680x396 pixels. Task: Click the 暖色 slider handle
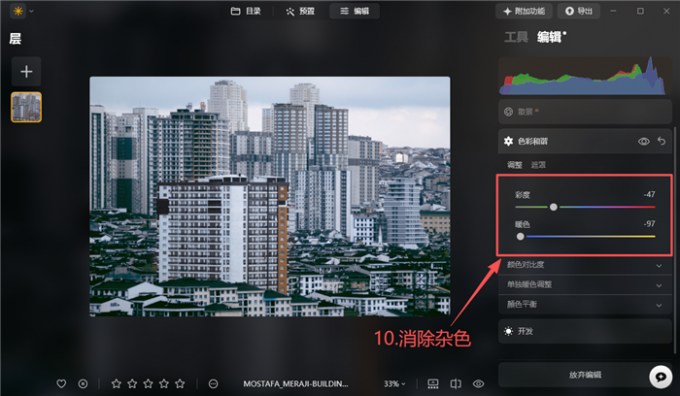(520, 237)
